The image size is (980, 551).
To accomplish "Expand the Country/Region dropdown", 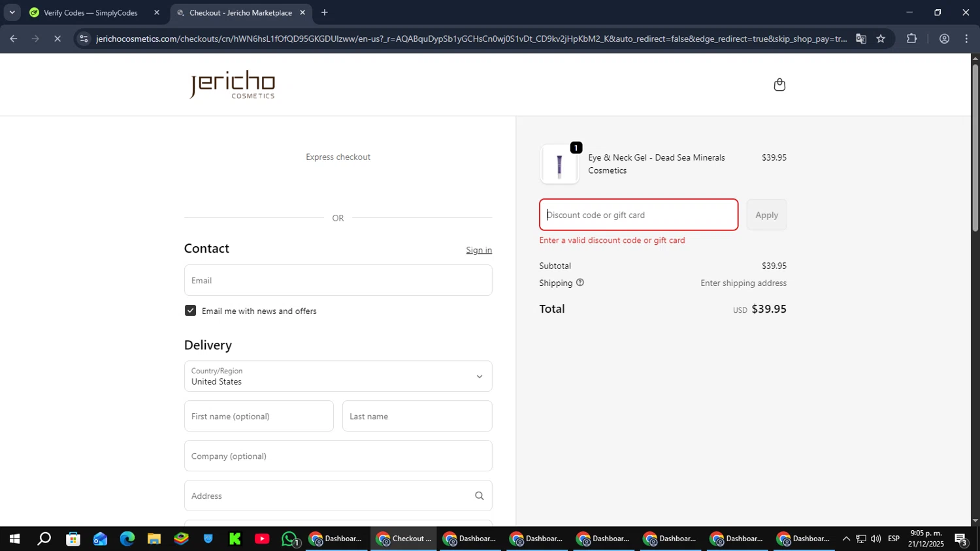I will (338, 376).
